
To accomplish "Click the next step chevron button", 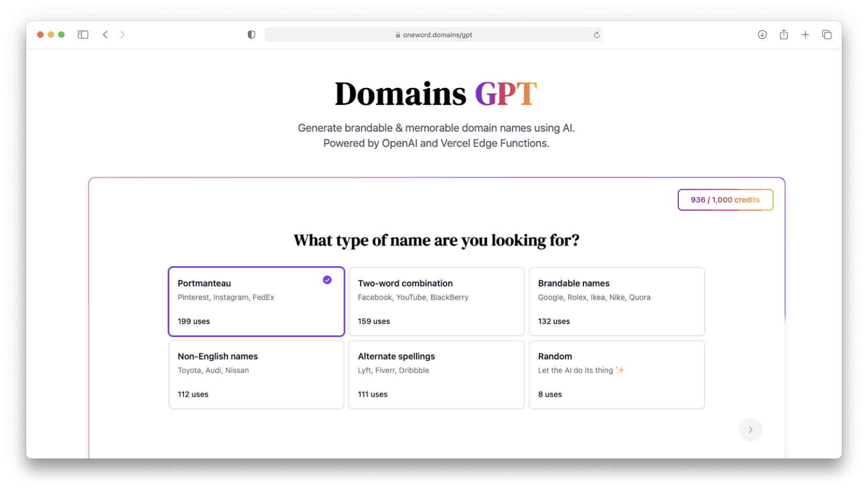I will click(x=751, y=429).
